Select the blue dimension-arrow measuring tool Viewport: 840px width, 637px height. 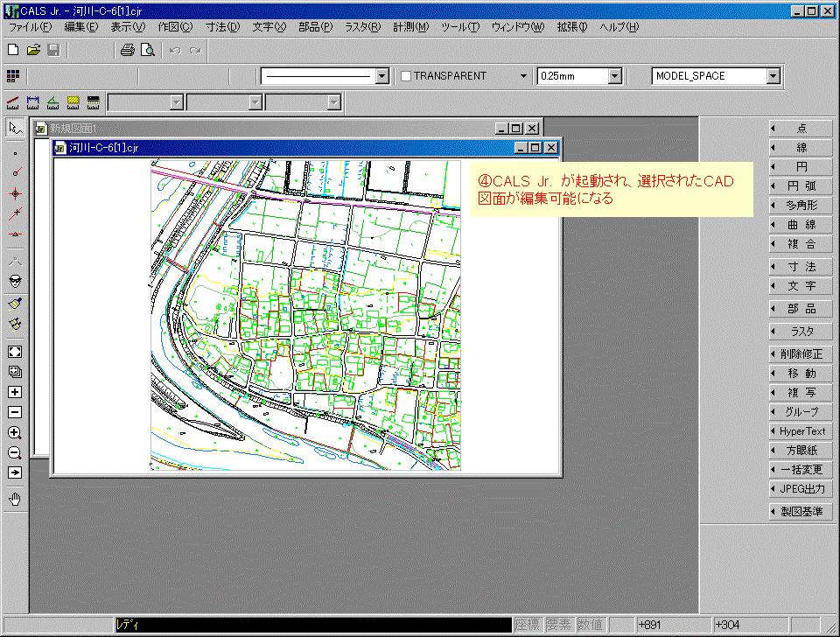pos(33,101)
